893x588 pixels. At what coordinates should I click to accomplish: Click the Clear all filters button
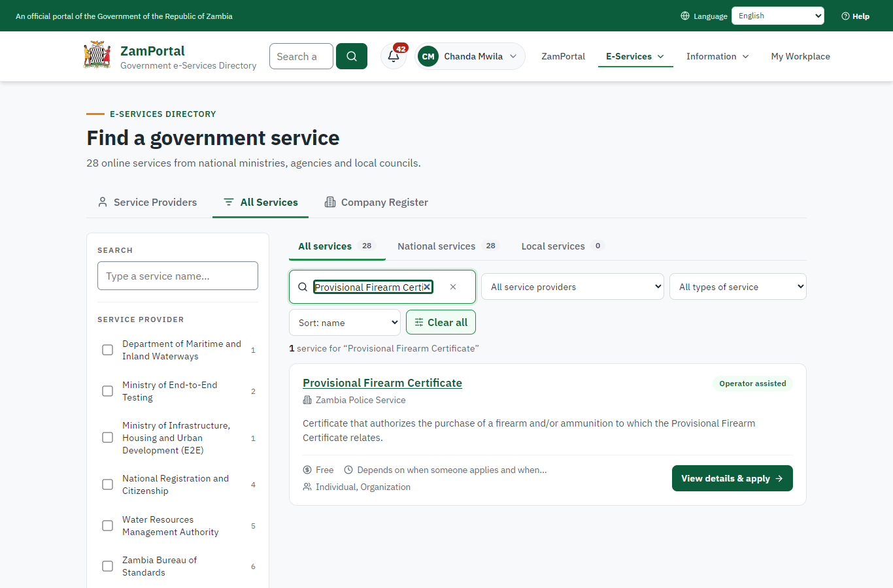(x=441, y=323)
